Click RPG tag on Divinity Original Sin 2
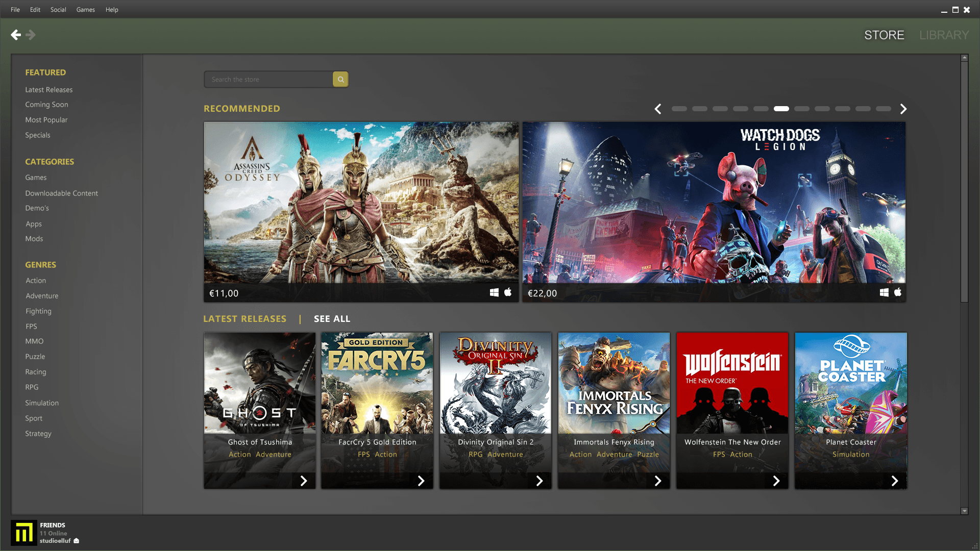Image resolution: width=980 pixels, height=551 pixels. tap(475, 455)
